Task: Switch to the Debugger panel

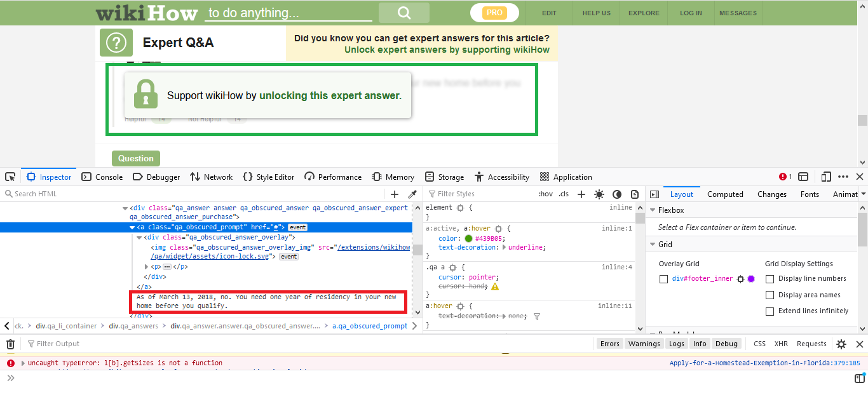Action: point(157,177)
